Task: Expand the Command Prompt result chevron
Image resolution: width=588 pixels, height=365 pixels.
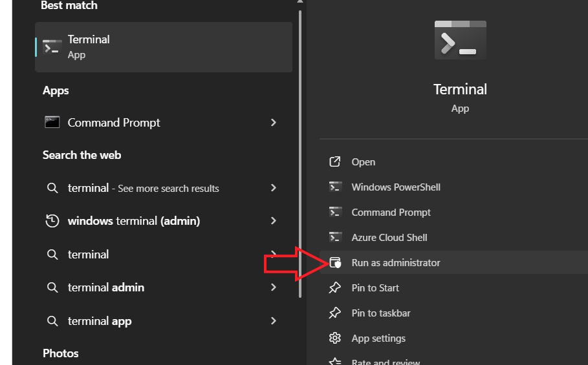Action: tap(274, 122)
